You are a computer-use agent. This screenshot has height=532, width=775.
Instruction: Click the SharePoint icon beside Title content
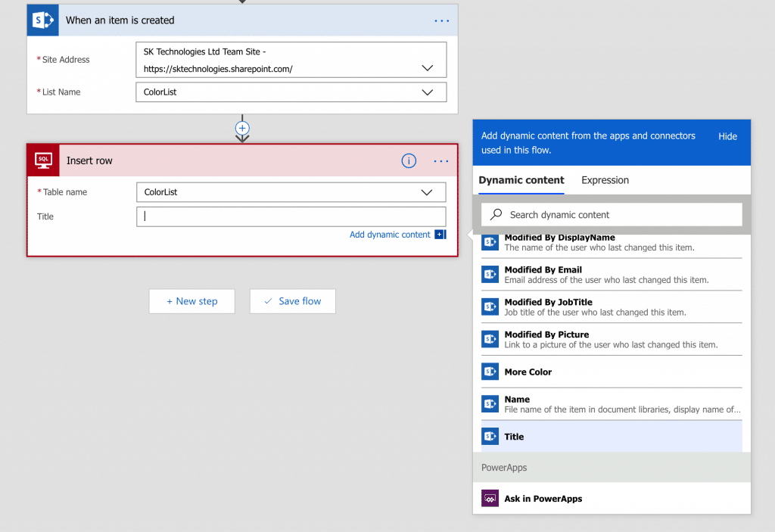click(x=490, y=436)
